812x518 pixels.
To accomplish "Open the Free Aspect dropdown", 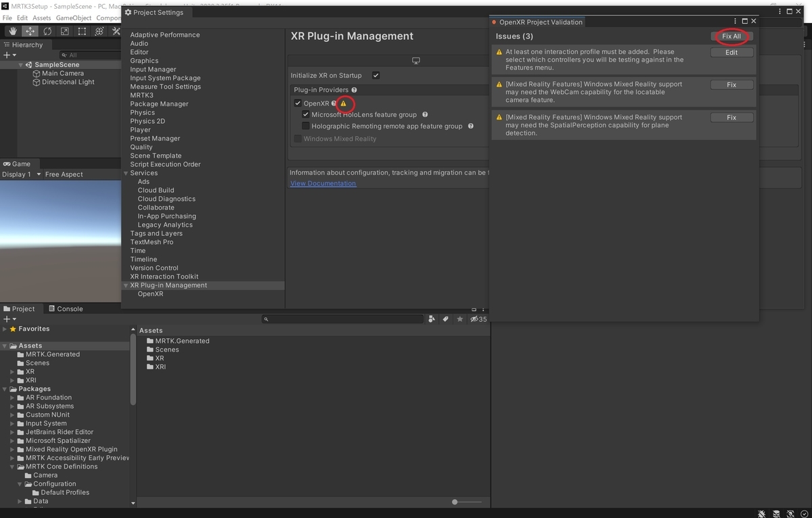I will (64, 174).
